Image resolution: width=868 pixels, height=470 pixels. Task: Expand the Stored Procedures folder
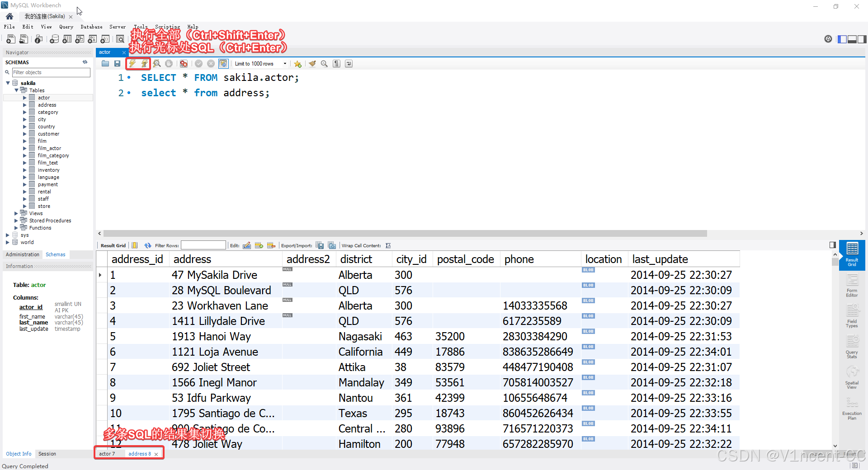click(x=16, y=221)
